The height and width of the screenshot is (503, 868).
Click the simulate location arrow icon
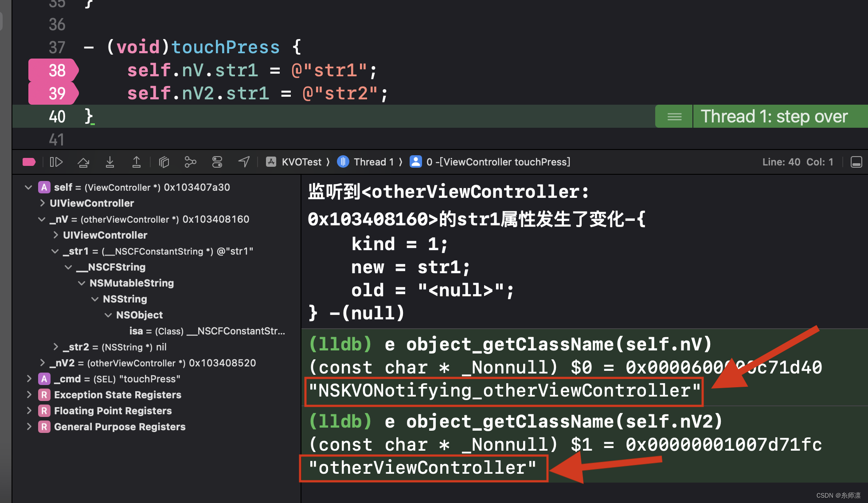coord(244,162)
